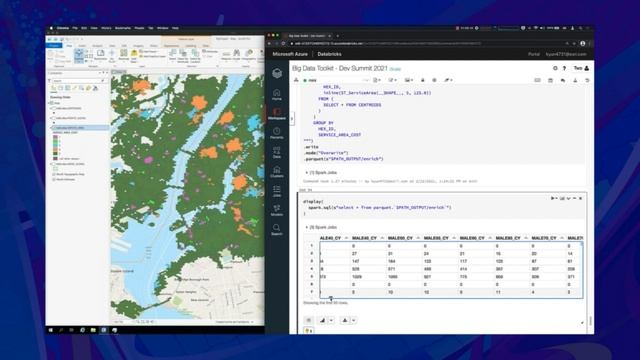Expand the (3) Spark Jobs section
This screenshot has height=360, width=640.
(x=321, y=227)
